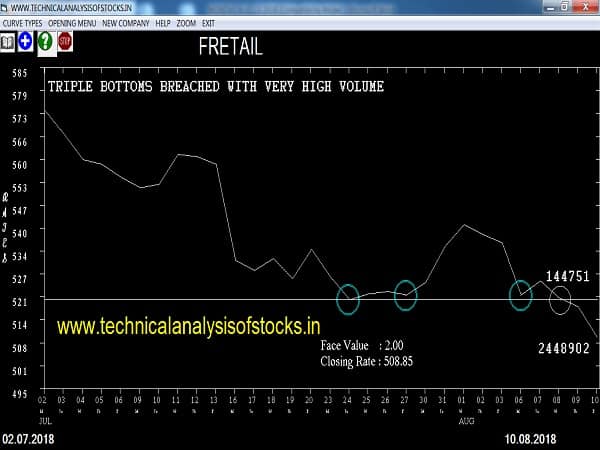The height and width of the screenshot is (450, 600).
Task: Restore down the application window
Action: [563, 6]
